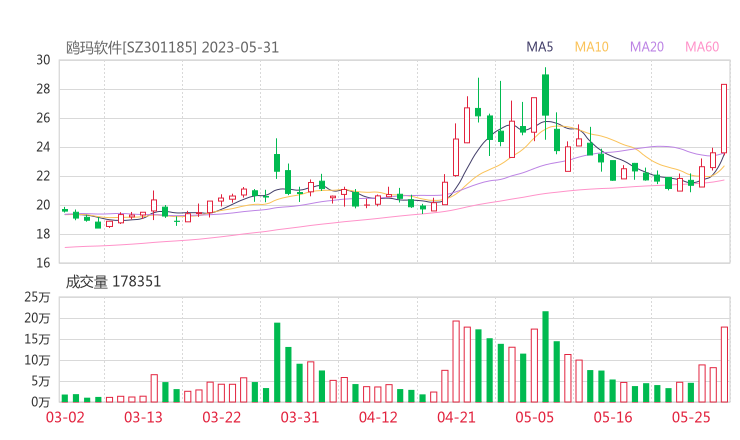Screen dimensions: 740x440
Task: Click the 03-13 date axis label
Action: (143, 417)
